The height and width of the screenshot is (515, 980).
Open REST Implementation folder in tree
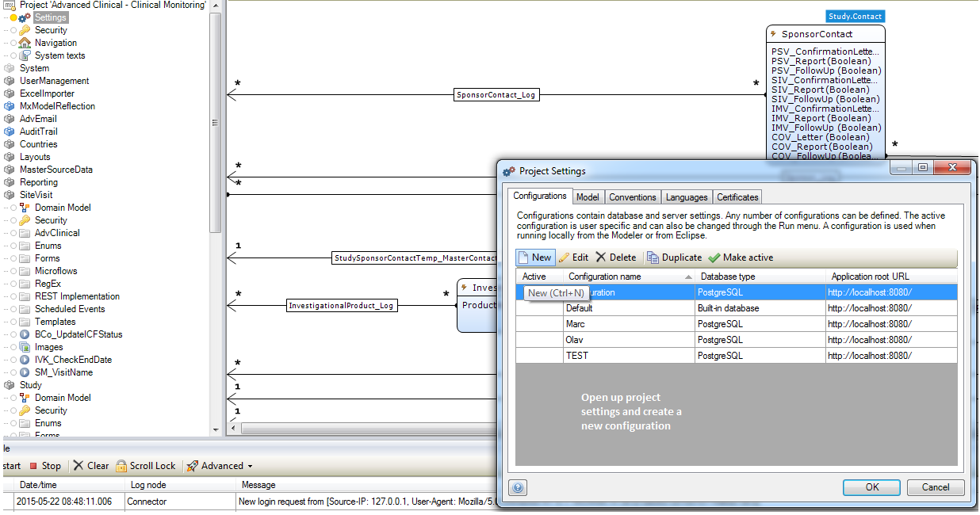coord(77,296)
